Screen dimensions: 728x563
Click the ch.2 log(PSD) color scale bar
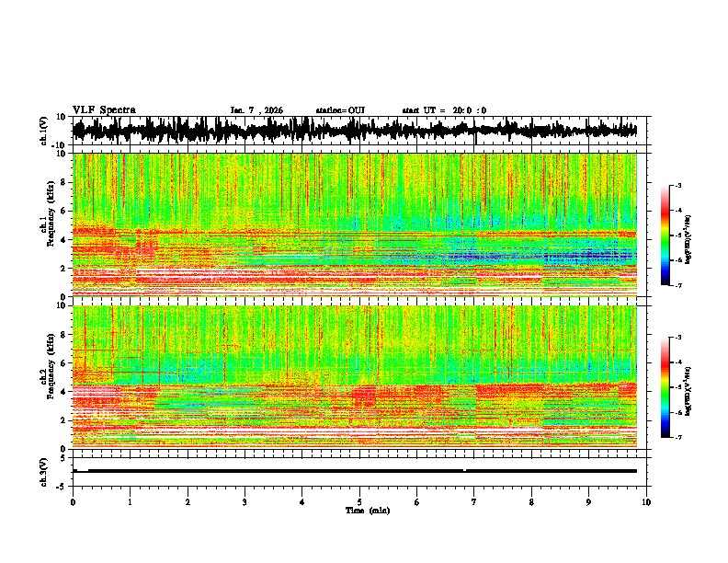665,387
